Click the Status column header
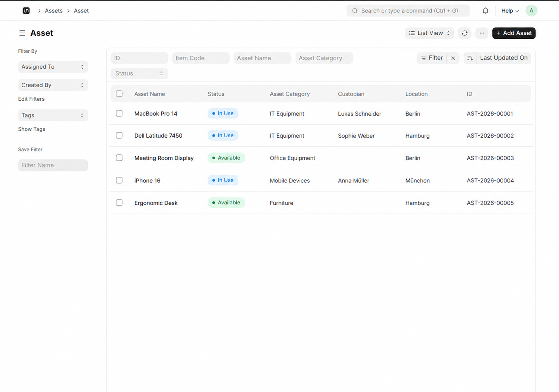559x392 pixels. (x=216, y=94)
